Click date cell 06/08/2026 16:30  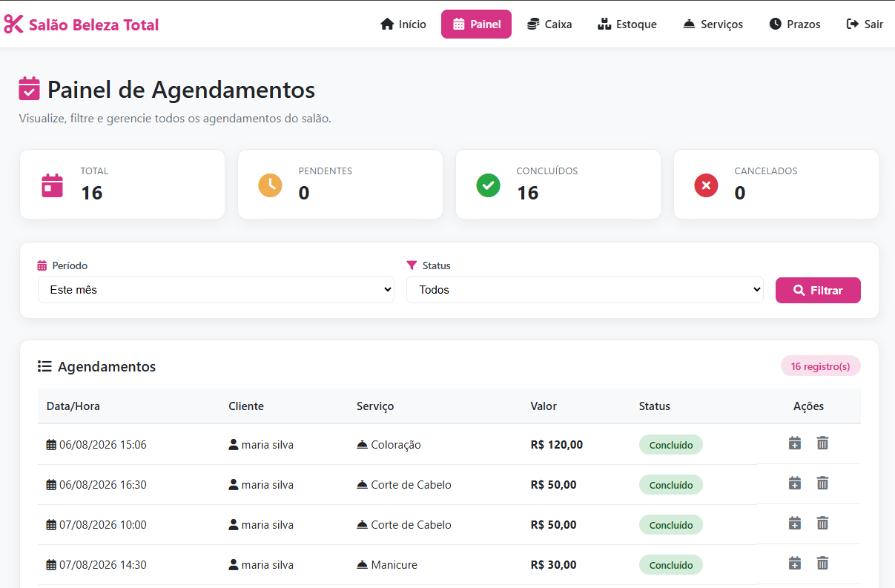[96, 485]
